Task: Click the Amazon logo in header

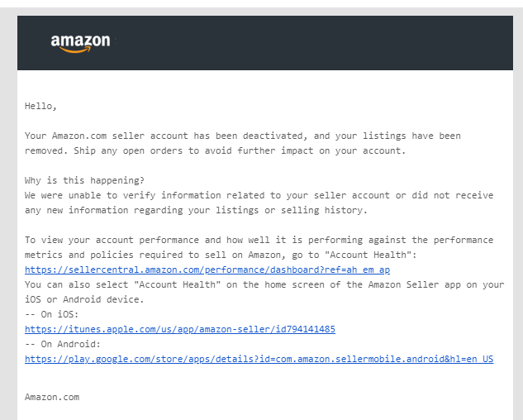Action: [80, 43]
